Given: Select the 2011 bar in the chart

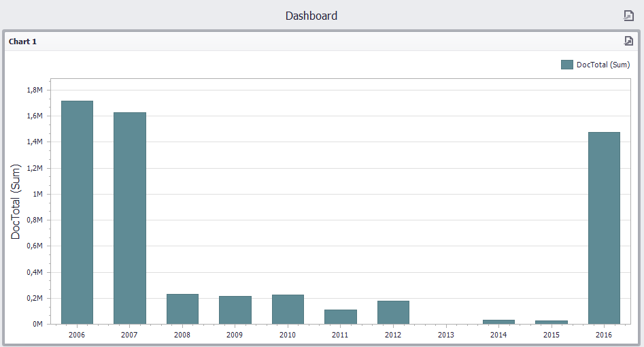Looking at the screenshot, I should 341,316.
